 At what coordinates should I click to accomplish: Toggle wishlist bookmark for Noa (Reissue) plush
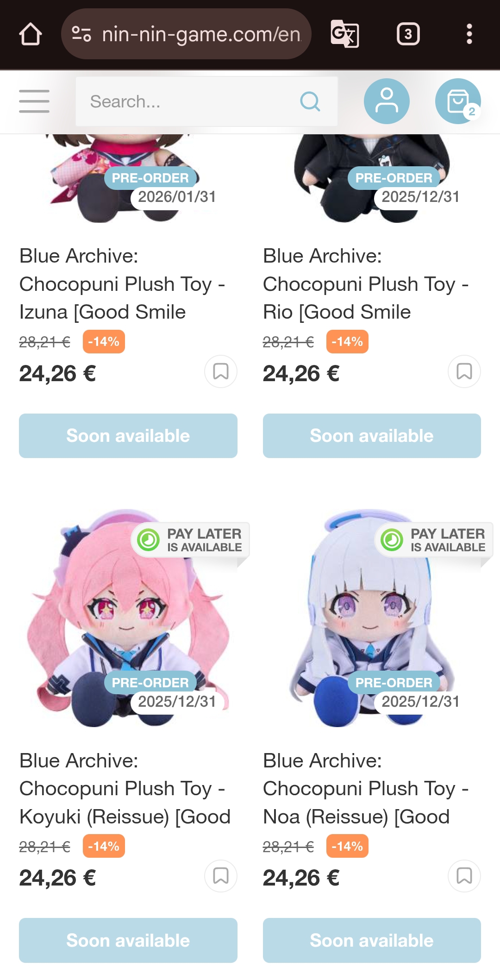[464, 876]
